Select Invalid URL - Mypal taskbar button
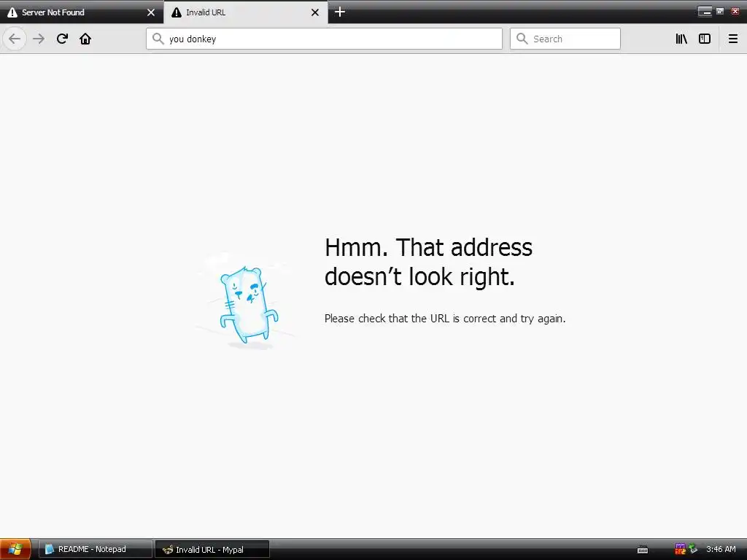Viewport: 747px width, 560px height. pos(212,549)
